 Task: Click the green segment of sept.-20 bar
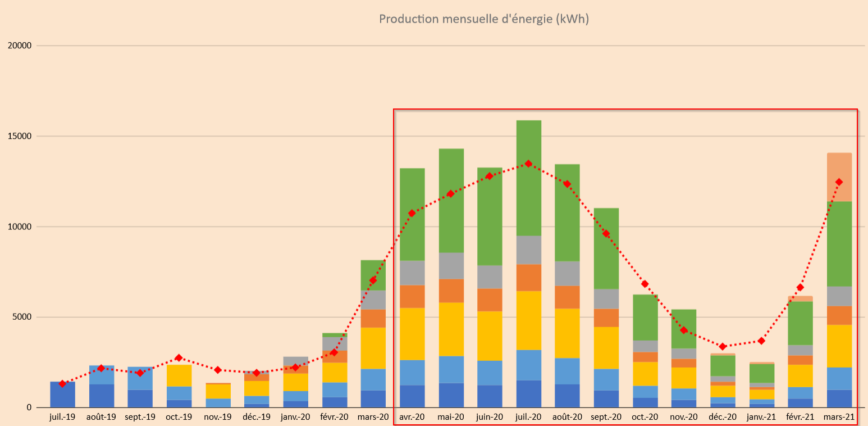coord(606,248)
